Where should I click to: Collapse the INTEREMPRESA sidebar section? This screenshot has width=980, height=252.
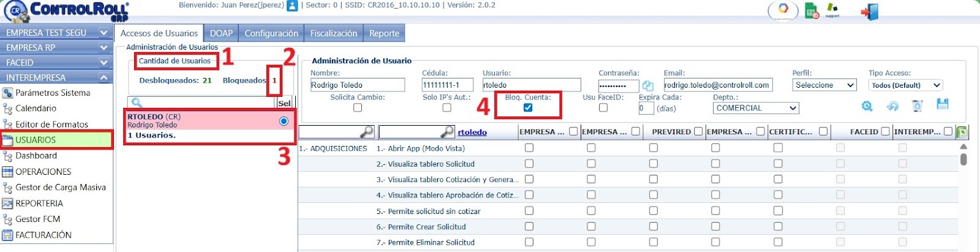(104, 78)
